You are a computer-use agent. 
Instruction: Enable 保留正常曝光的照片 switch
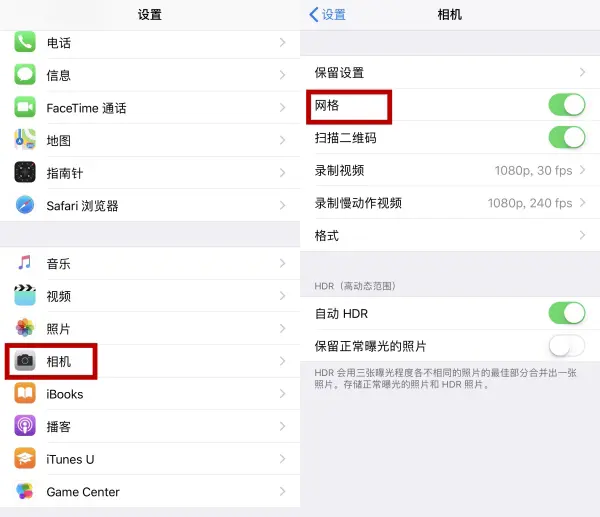567,346
